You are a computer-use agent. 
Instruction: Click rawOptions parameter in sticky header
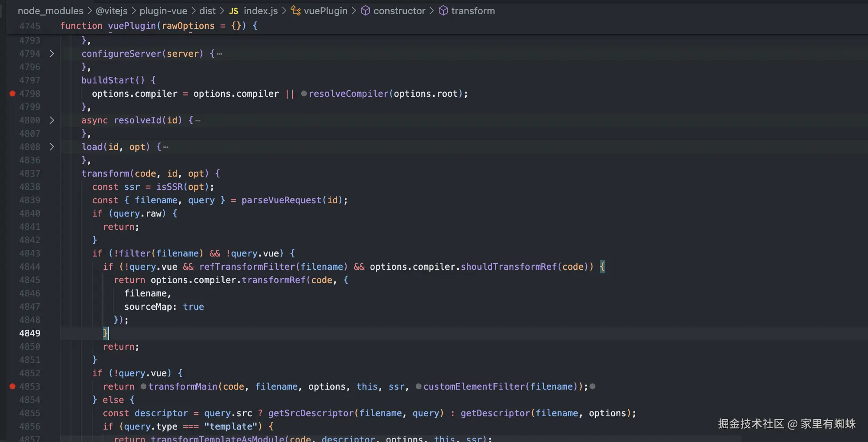tap(188, 26)
